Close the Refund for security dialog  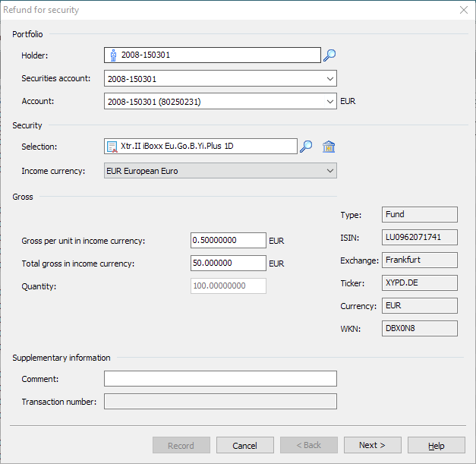click(x=463, y=10)
